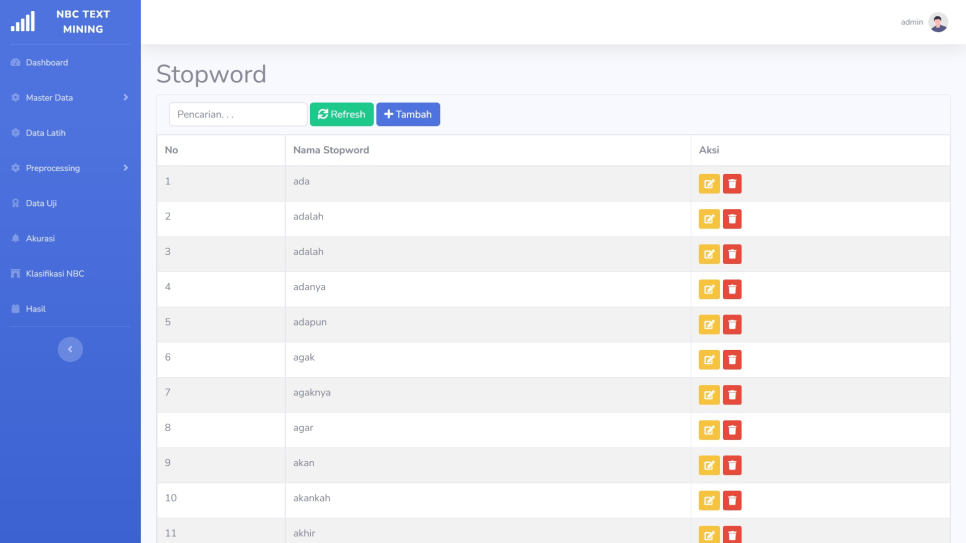Add a new stopword with Tambah
Viewport: 966px width, 543px height.
[x=408, y=114]
